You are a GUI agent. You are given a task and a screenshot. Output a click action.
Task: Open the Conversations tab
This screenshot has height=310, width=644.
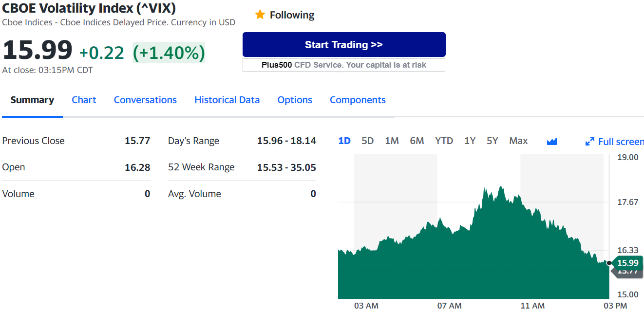145,100
